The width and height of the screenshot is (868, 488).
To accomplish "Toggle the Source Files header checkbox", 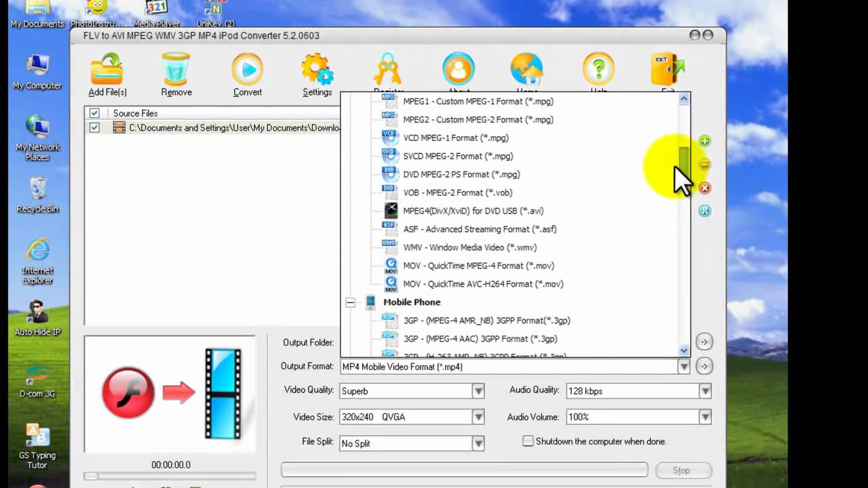I will click(94, 113).
